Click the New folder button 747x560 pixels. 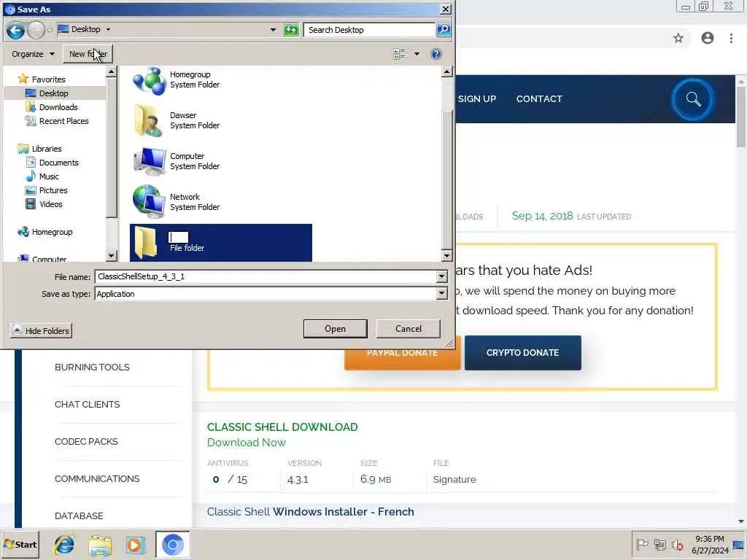pos(88,54)
